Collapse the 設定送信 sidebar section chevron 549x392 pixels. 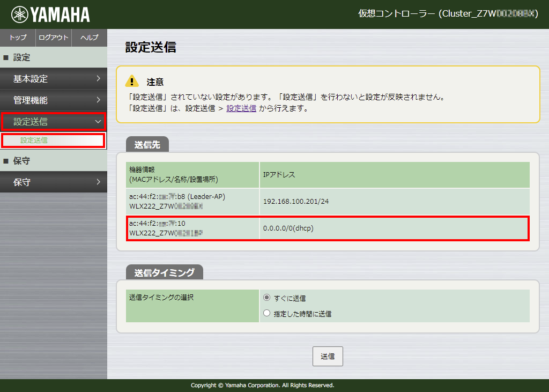[98, 122]
